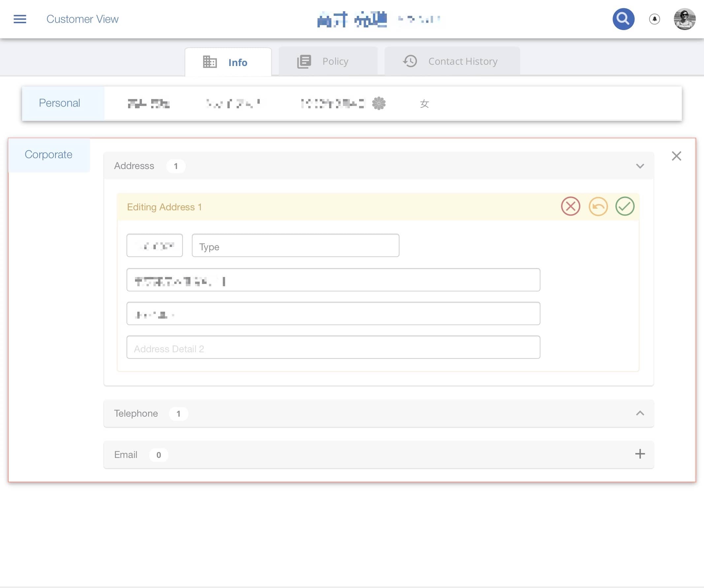Collapse the Addresss section

640,166
